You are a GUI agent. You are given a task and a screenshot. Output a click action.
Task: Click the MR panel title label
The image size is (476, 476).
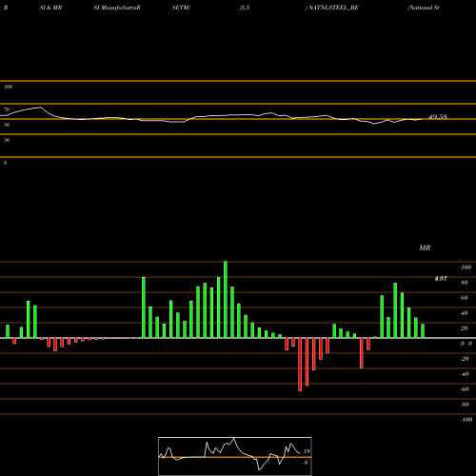[x=425, y=248]
